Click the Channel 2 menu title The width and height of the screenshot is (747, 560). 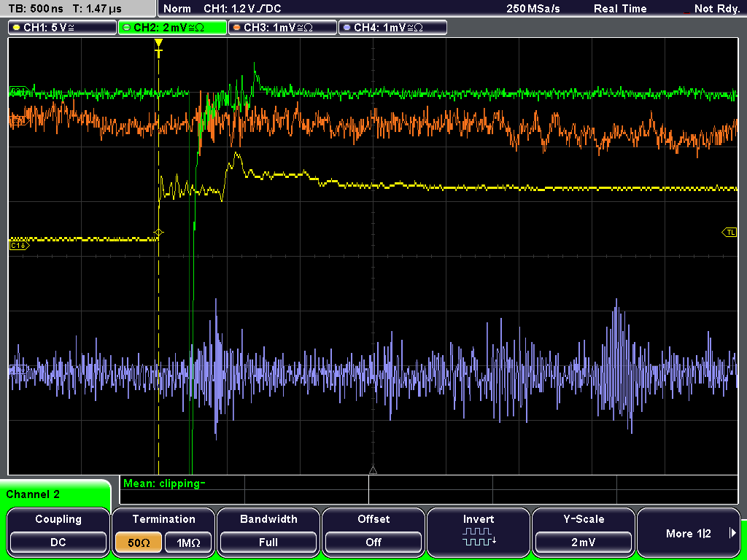coord(33,494)
